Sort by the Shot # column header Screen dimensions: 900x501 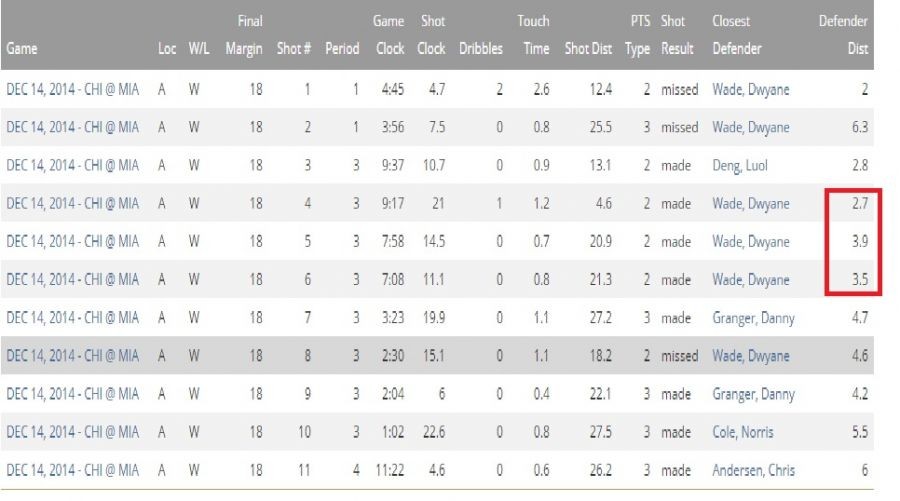pyautogui.click(x=296, y=49)
